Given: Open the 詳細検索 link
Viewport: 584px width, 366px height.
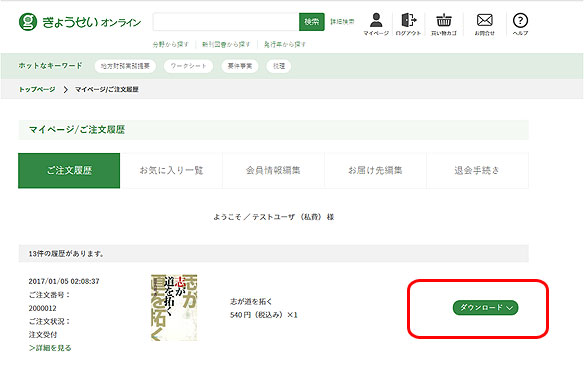Looking at the screenshot, I should (x=342, y=22).
